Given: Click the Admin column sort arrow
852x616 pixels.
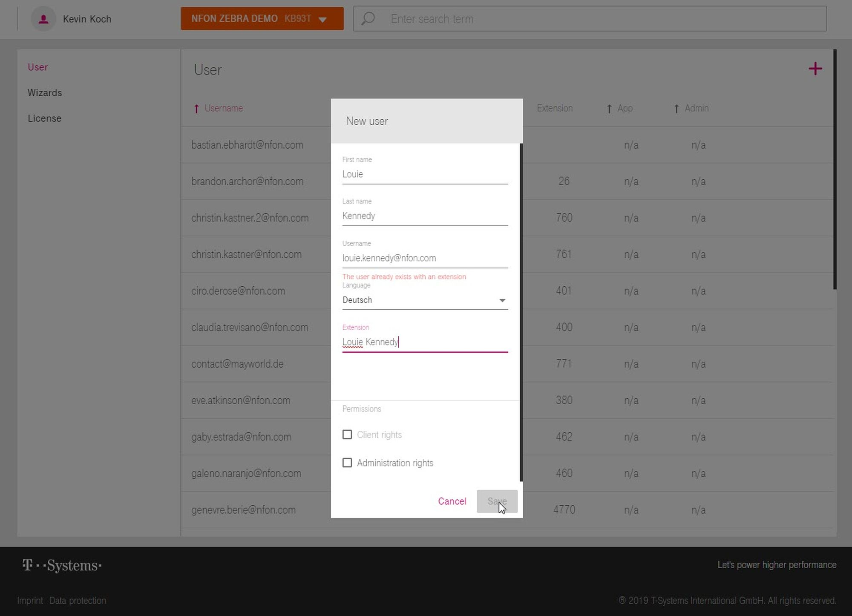Looking at the screenshot, I should pyautogui.click(x=676, y=109).
